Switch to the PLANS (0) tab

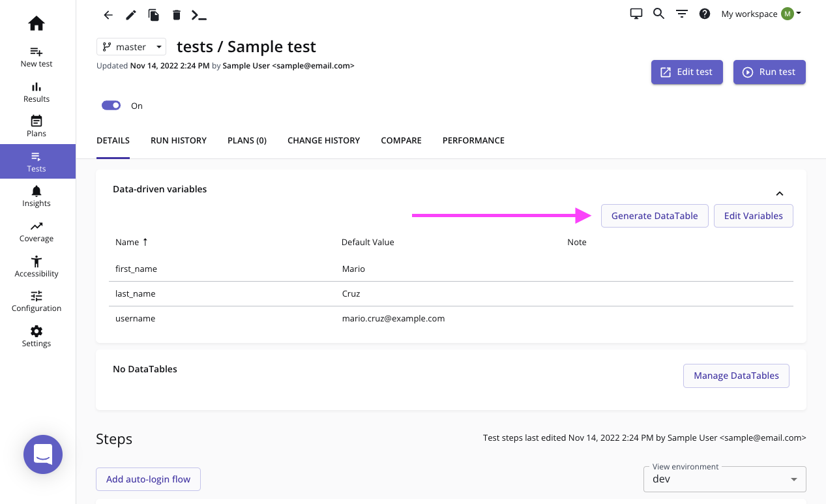coord(247,140)
